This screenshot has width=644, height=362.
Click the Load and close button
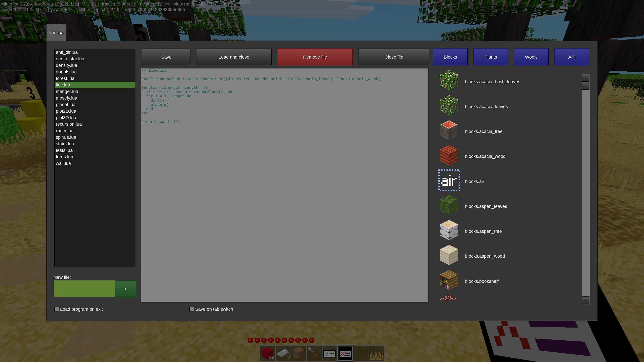pyautogui.click(x=233, y=57)
